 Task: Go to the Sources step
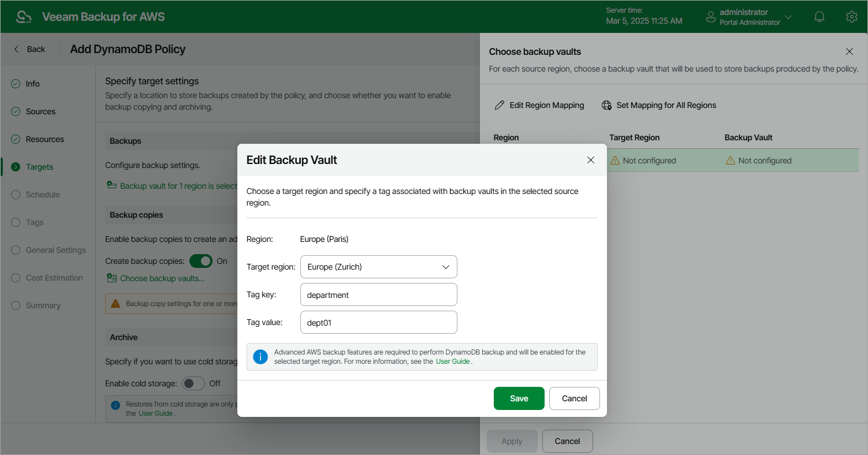pyautogui.click(x=40, y=111)
